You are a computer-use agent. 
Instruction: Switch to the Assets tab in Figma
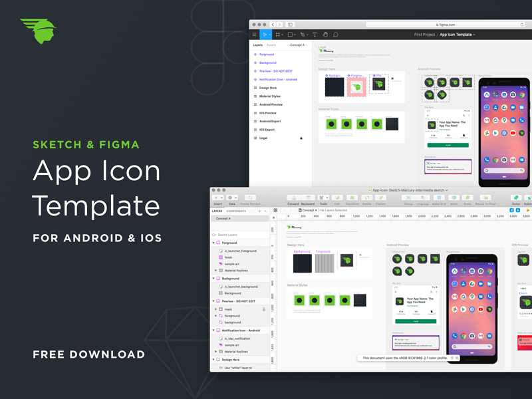(271, 45)
